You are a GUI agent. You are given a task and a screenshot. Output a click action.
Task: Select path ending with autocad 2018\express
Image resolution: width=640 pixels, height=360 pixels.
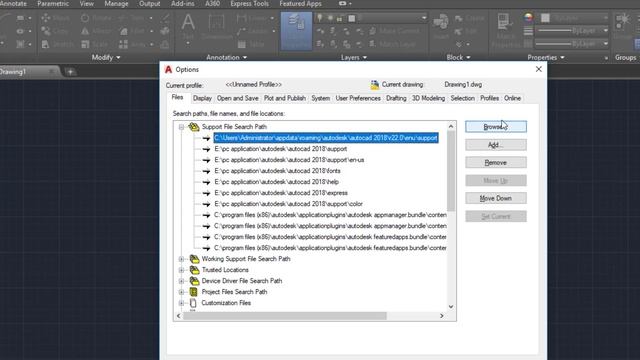pyautogui.click(x=281, y=193)
